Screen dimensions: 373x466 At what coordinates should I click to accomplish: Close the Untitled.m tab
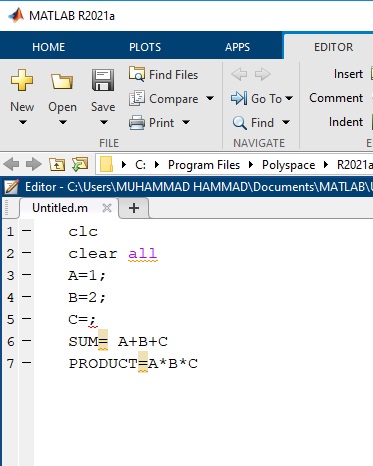pyautogui.click(x=107, y=208)
